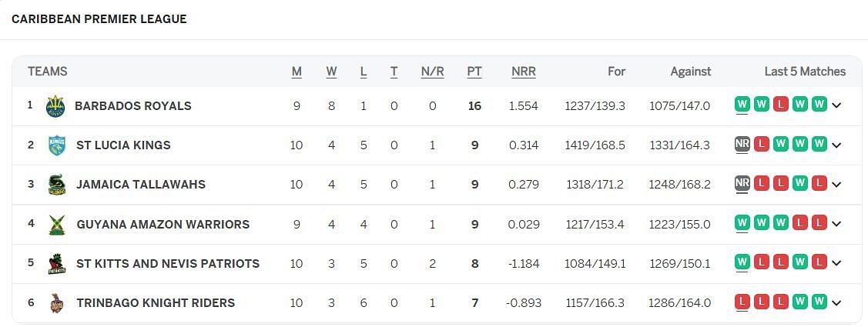Open the Barbados Royals team name link
The image size is (868, 327).
[132, 105]
